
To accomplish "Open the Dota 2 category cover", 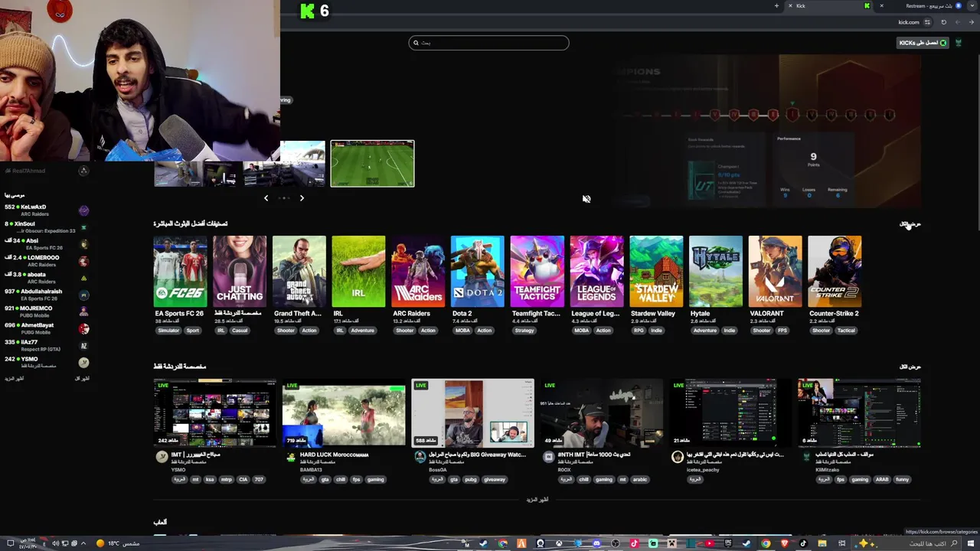I will 478,271.
